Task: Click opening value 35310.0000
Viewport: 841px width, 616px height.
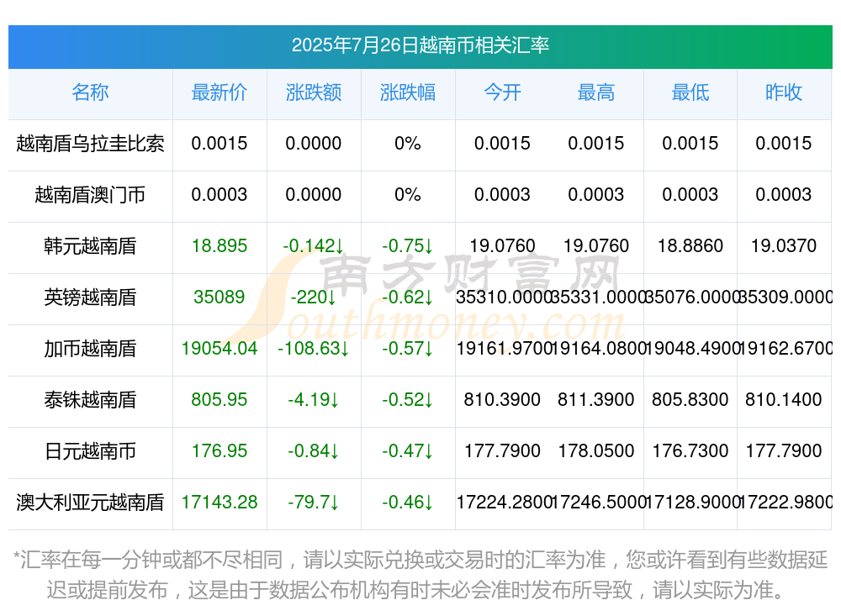Action: (503, 297)
